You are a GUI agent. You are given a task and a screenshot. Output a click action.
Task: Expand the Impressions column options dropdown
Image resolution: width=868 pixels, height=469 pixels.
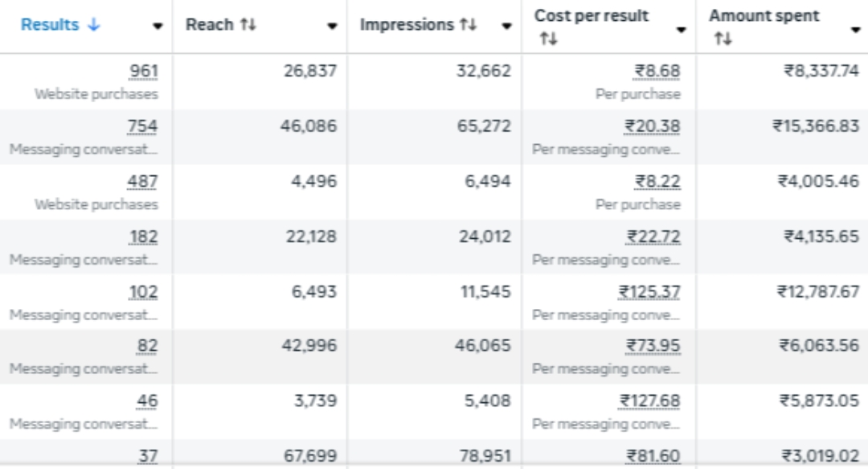coord(506,26)
